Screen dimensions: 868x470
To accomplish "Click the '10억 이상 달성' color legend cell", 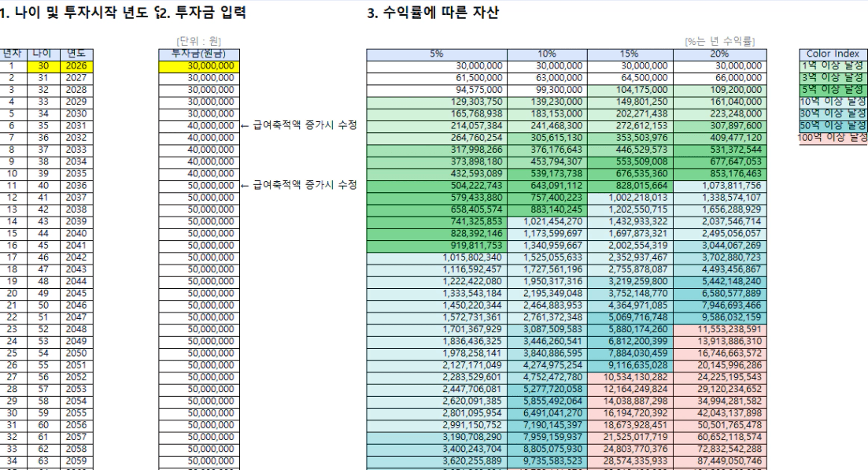I will point(833,102).
